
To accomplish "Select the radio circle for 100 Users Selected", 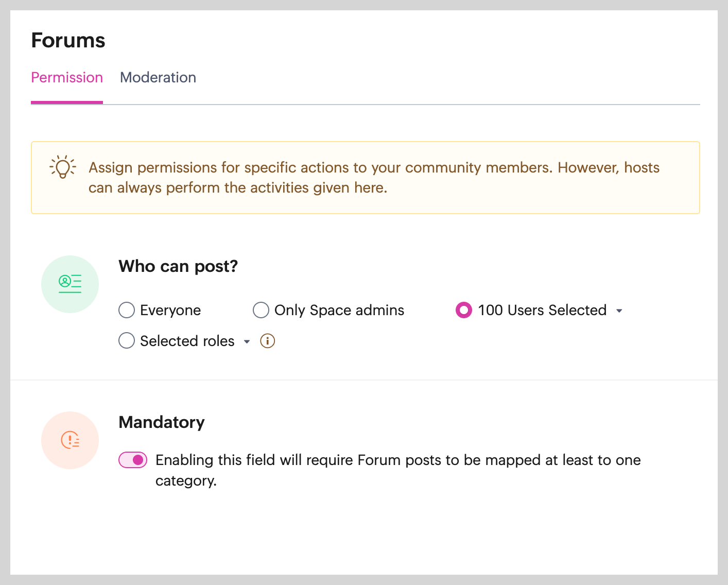I will click(464, 310).
